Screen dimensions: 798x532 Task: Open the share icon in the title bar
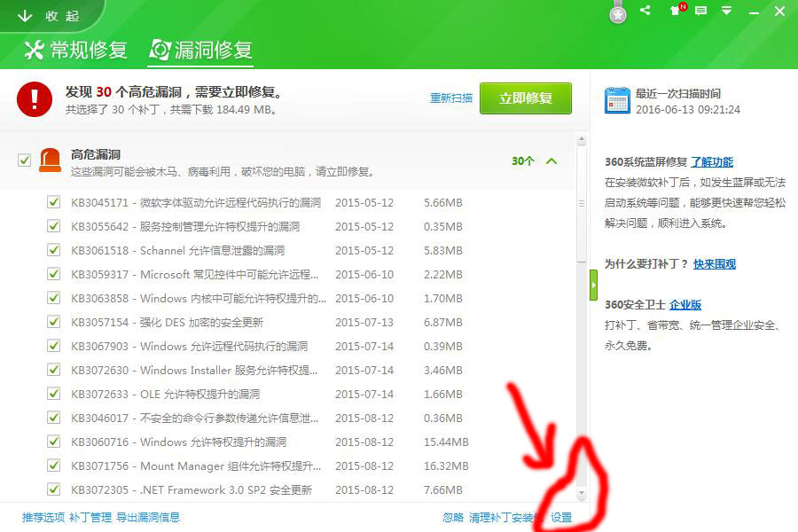[644, 12]
